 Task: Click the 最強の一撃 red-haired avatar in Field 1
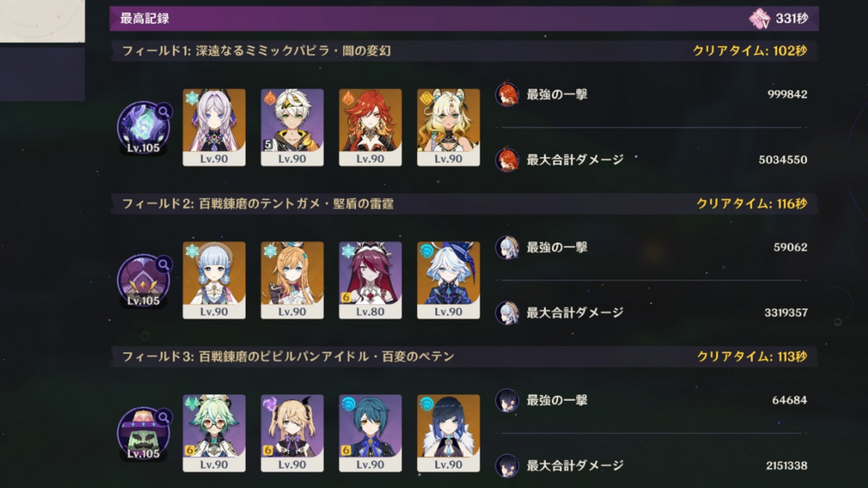(507, 94)
